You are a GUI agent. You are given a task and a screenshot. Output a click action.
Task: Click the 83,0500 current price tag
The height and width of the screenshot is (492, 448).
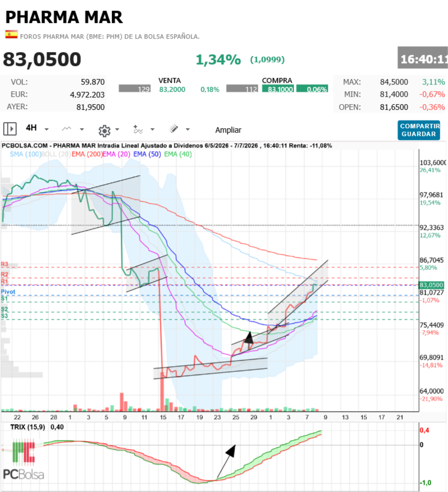pos(431,285)
